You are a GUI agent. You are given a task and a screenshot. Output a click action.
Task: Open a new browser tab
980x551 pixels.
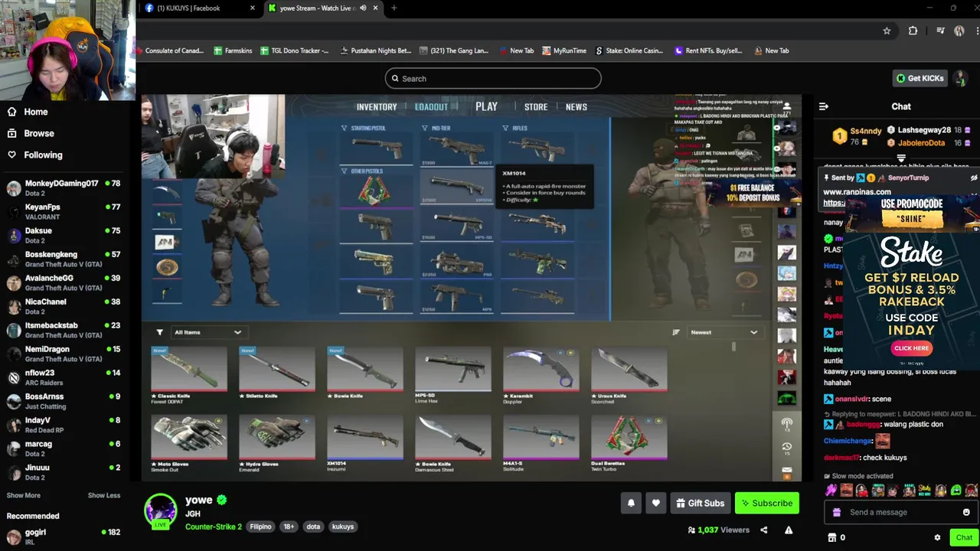[394, 8]
